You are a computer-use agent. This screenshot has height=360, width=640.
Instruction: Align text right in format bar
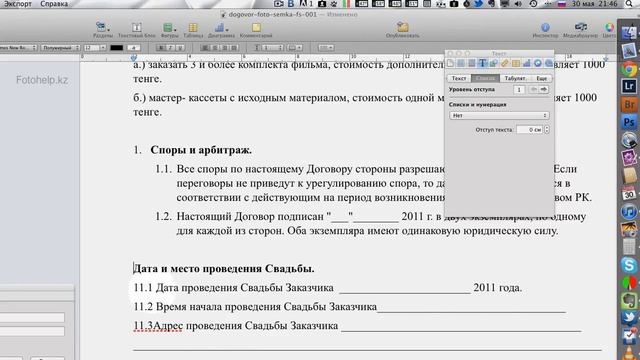tap(224, 48)
